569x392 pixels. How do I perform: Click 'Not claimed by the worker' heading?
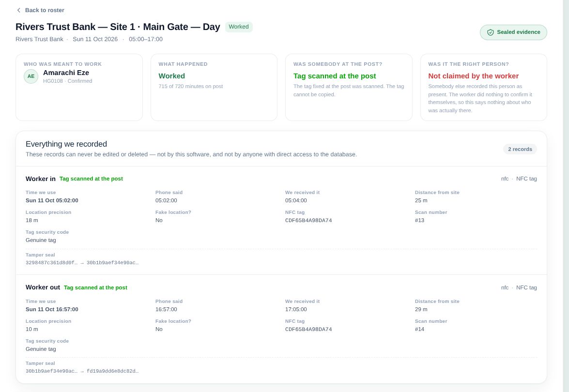(x=473, y=76)
